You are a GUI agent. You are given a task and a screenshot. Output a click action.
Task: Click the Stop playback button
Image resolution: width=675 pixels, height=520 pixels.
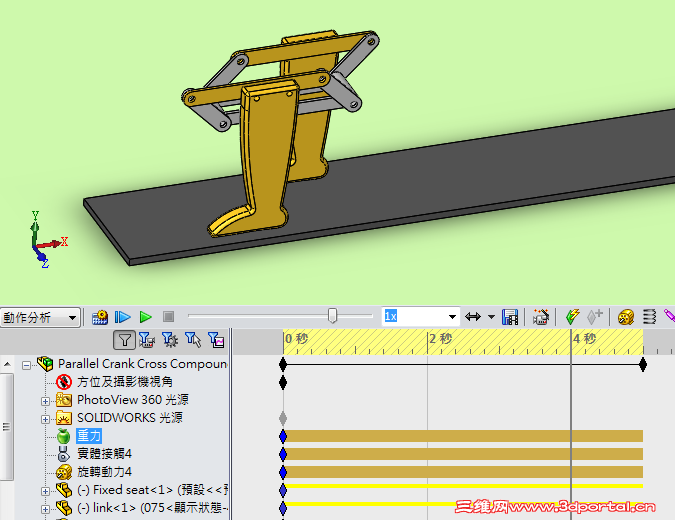coord(168,317)
